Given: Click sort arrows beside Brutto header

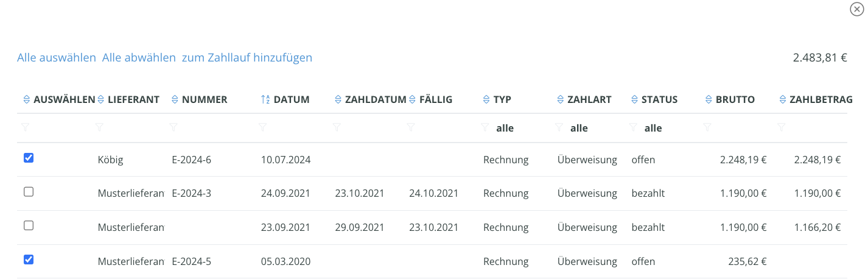Looking at the screenshot, I should [x=708, y=99].
